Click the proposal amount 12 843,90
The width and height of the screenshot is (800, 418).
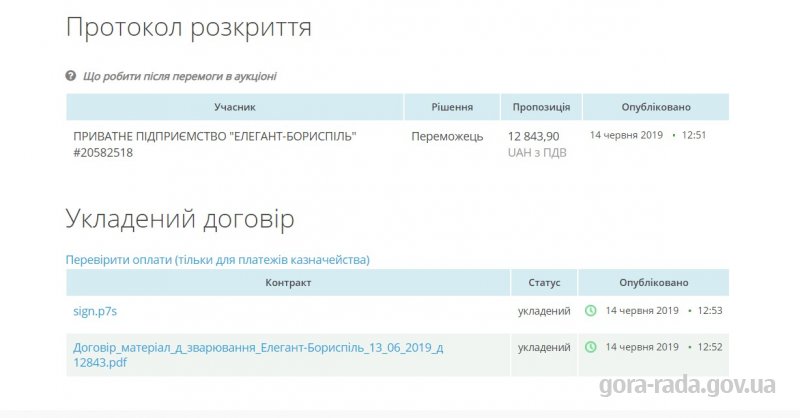tap(534, 137)
